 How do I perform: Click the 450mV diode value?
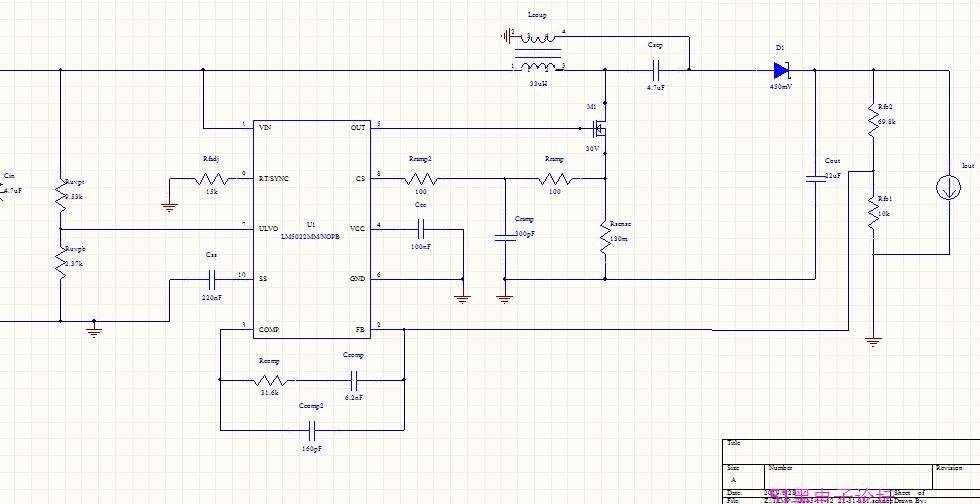(781, 87)
